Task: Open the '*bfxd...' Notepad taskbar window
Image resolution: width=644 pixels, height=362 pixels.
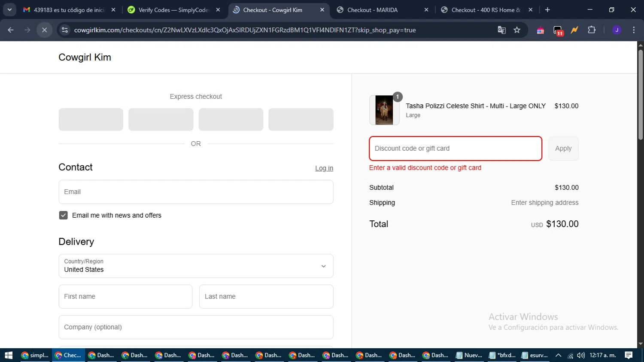Action: 502,355
